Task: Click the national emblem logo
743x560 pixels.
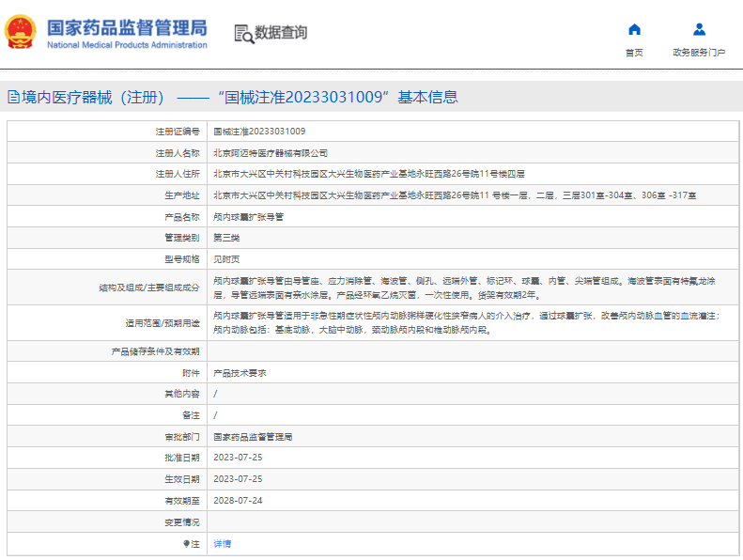Action: pos(21,32)
